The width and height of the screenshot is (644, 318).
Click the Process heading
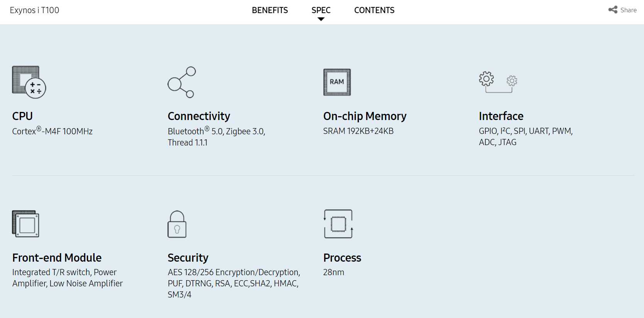(342, 258)
